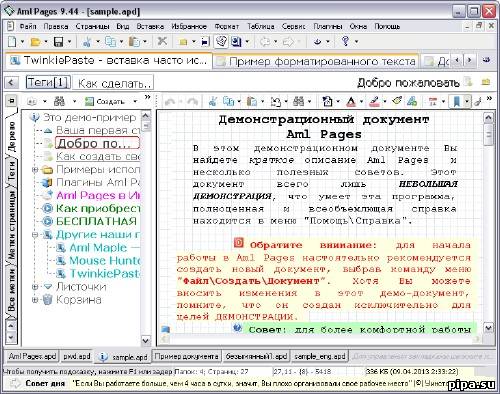Image resolution: width=500 pixels, height=394 pixels.
Task: Open the Правка menu
Action: [56, 26]
